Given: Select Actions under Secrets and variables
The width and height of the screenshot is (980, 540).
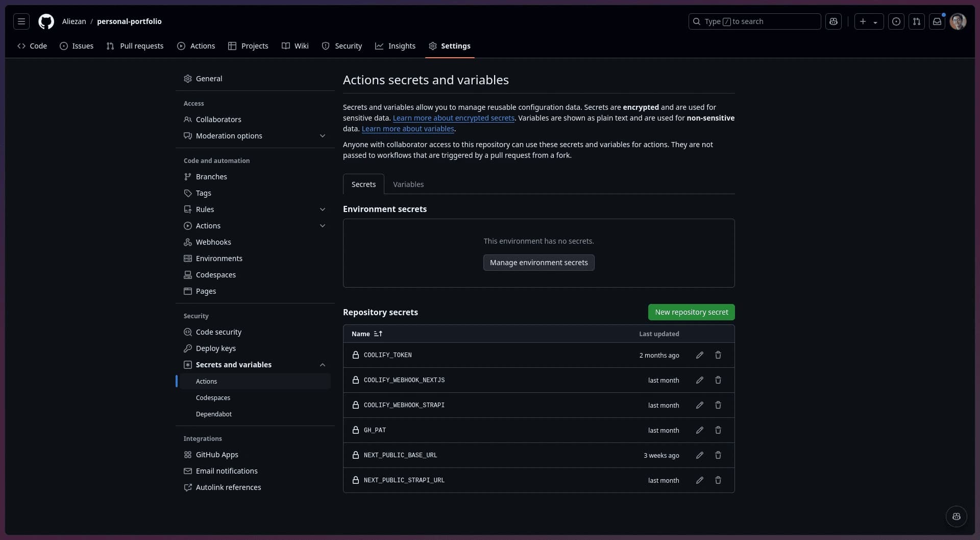Looking at the screenshot, I should [255, 382].
